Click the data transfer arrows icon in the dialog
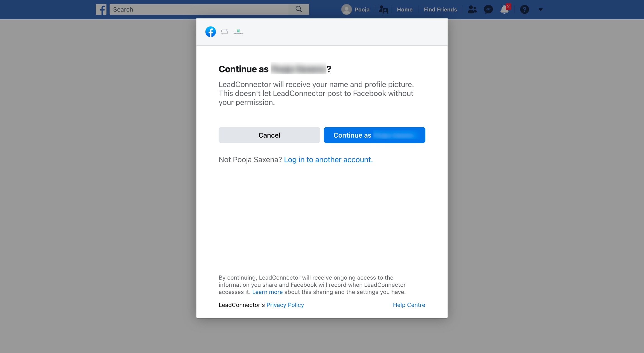 [224, 31]
